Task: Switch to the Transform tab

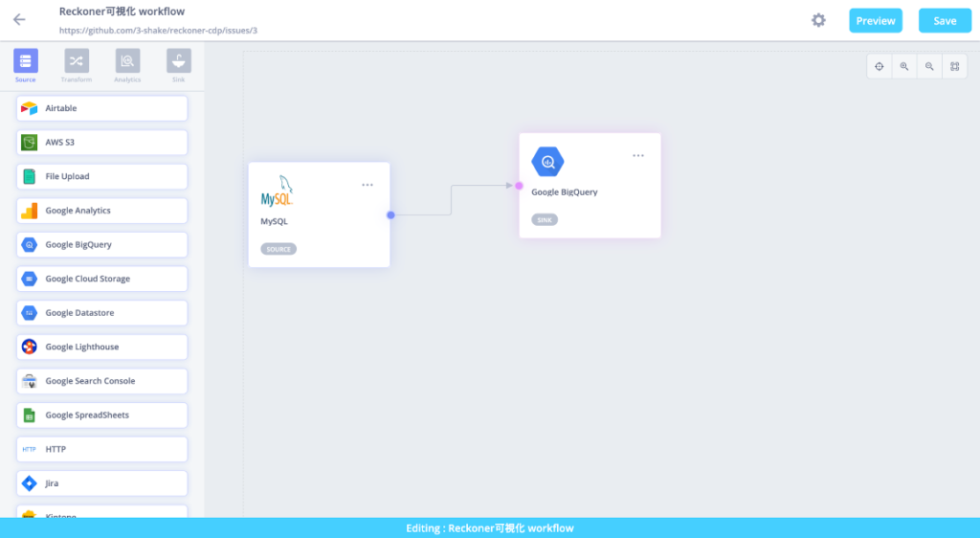Action: [x=77, y=66]
